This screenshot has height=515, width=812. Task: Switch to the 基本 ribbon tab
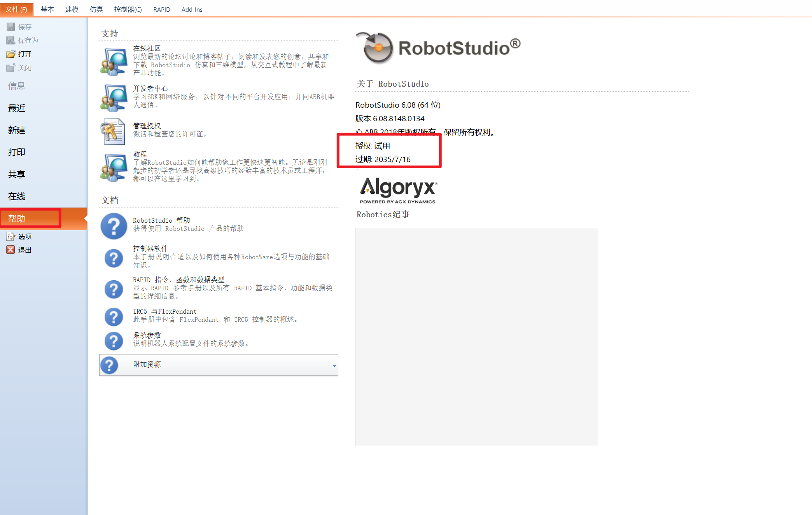point(47,9)
